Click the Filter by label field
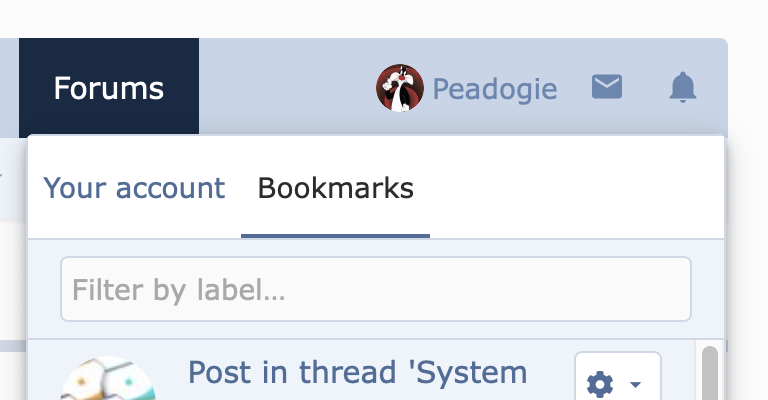 point(376,289)
